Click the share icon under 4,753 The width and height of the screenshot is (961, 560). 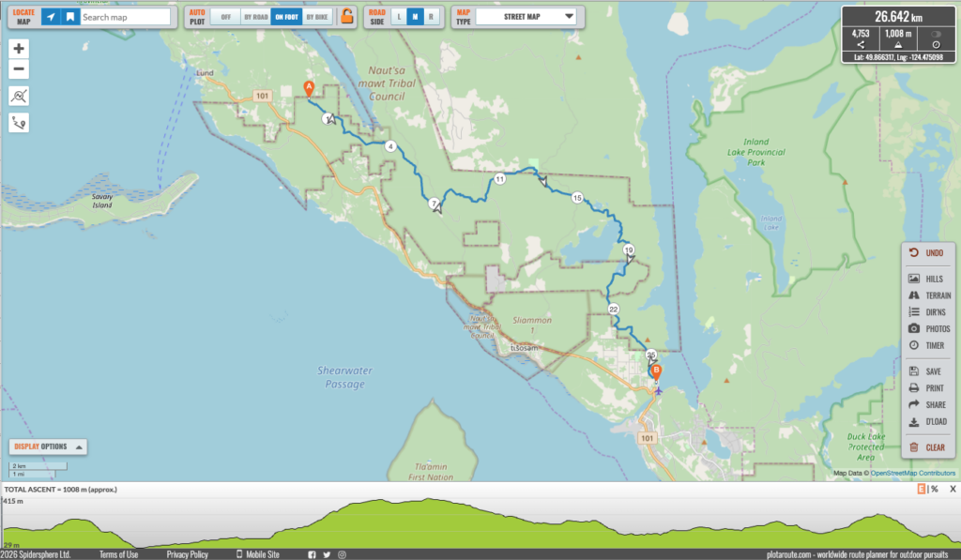[861, 45]
